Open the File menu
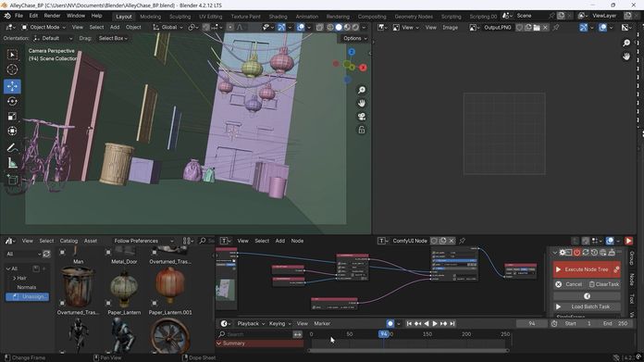This screenshot has height=362, width=644. click(19, 16)
